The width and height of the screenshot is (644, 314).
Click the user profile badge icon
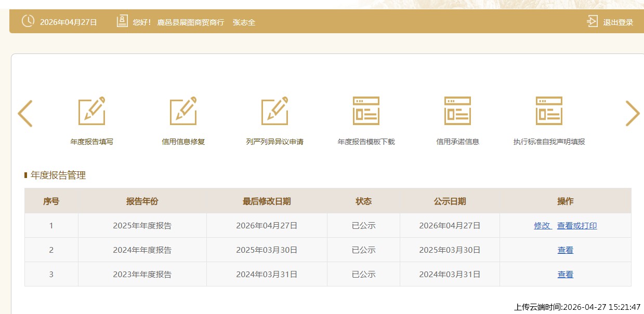click(122, 21)
